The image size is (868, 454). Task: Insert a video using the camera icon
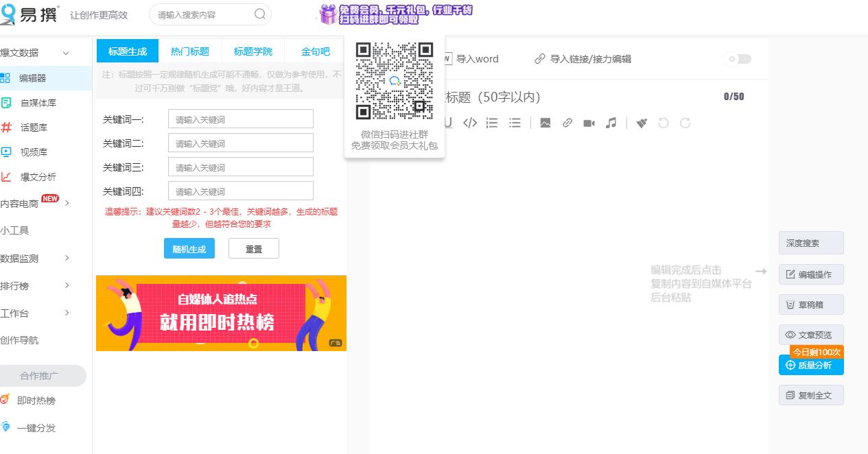(589, 123)
